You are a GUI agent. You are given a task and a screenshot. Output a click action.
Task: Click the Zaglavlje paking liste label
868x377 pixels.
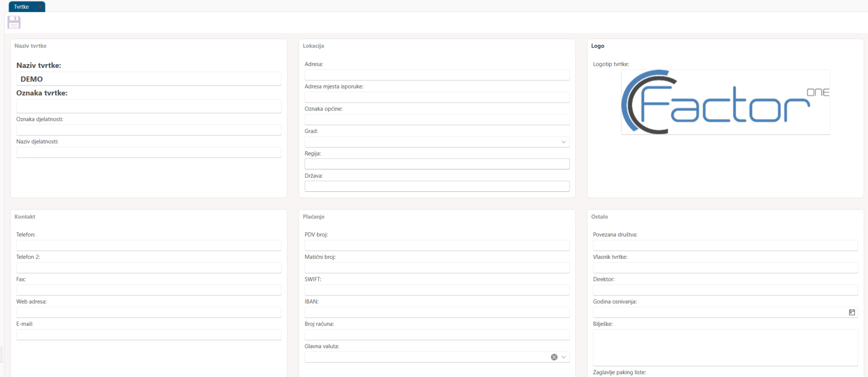619,372
